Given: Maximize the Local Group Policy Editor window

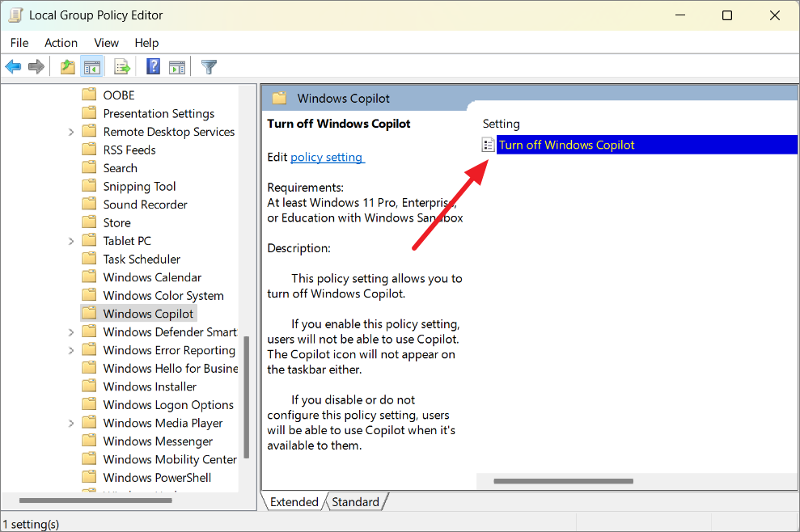Looking at the screenshot, I should click(x=727, y=15).
